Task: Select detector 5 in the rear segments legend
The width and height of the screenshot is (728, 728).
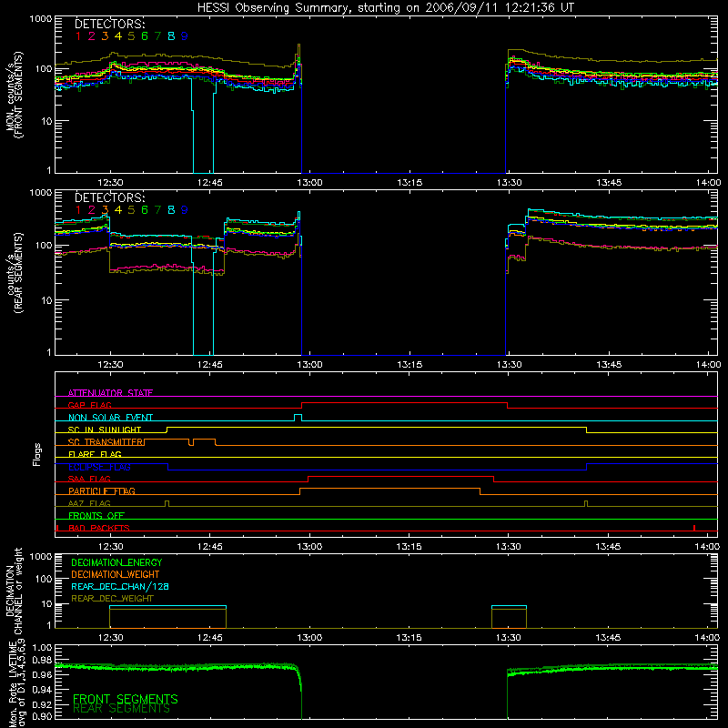Action: click(x=131, y=210)
